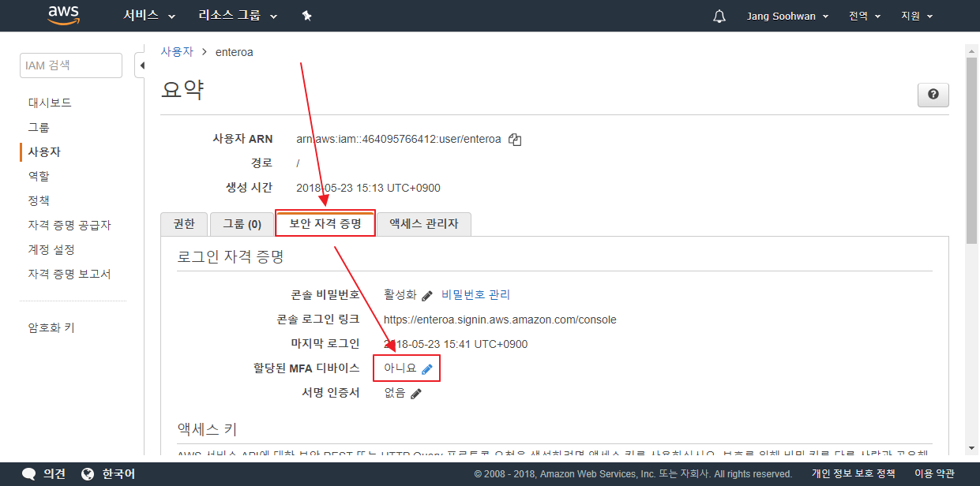
Task: Switch to the 권한 tab
Action: coord(184,223)
